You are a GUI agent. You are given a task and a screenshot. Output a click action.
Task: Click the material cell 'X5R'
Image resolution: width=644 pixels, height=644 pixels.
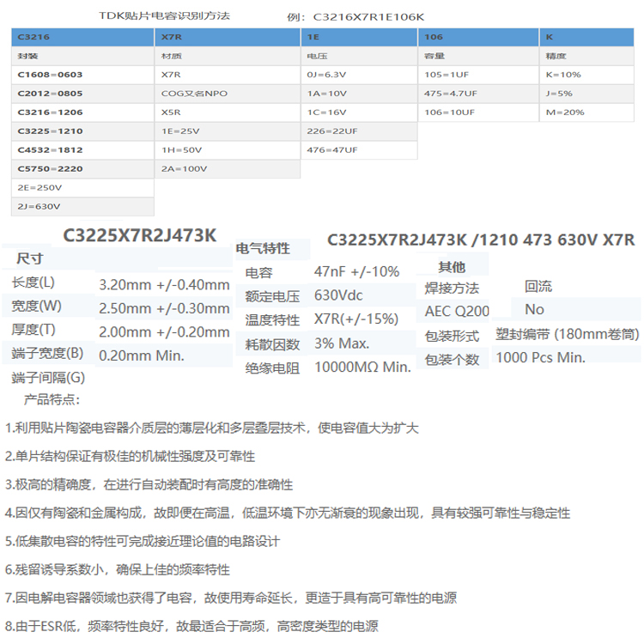coord(228,112)
